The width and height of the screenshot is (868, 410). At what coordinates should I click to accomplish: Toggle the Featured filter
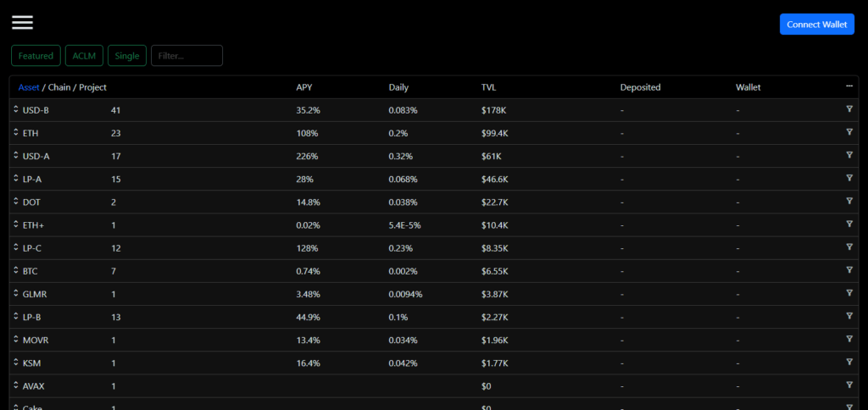click(x=36, y=56)
